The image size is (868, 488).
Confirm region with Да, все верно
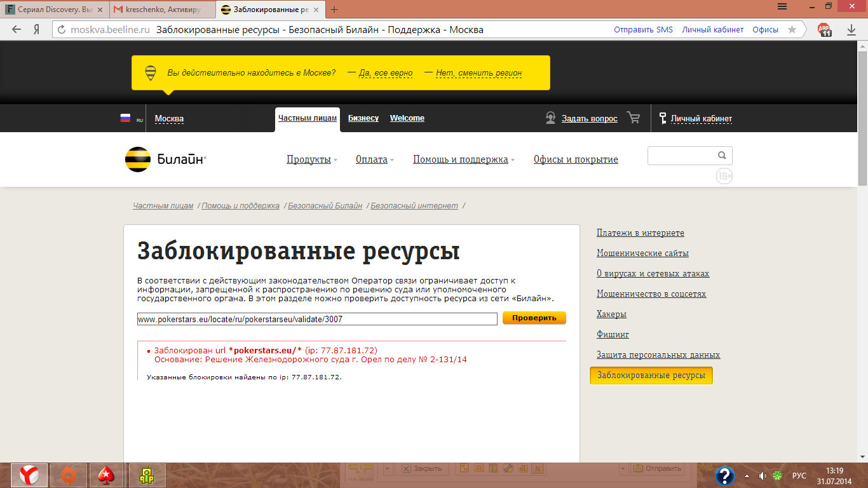(x=386, y=73)
